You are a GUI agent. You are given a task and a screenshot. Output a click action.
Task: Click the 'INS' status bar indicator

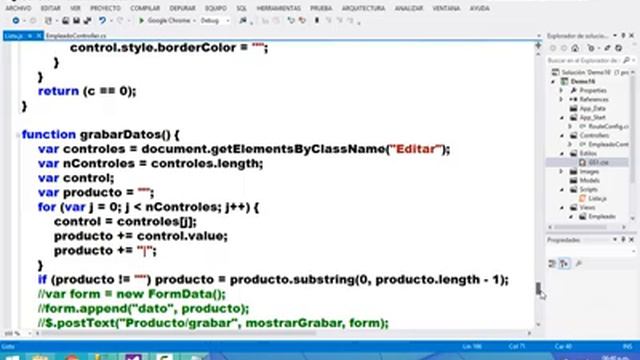click(x=628, y=347)
